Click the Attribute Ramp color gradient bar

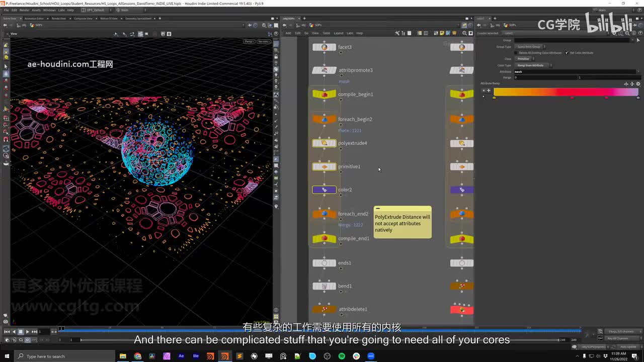pyautogui.click(x=566, y=92)
